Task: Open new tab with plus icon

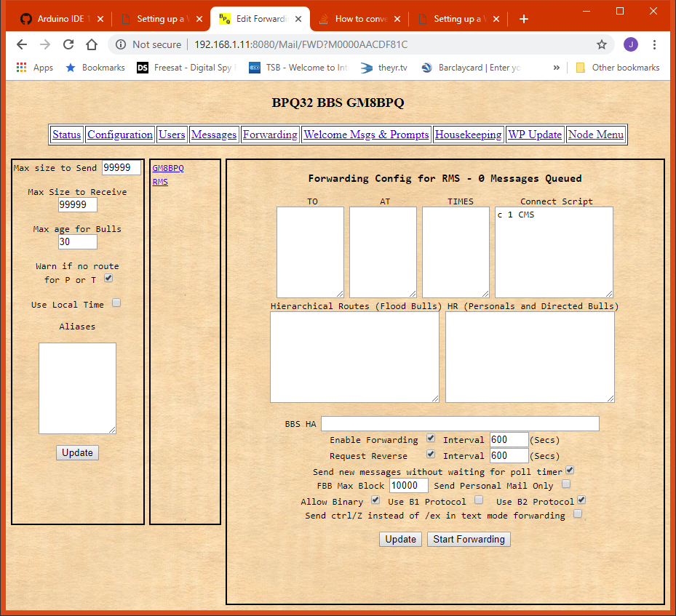Action: click(524, 19)
